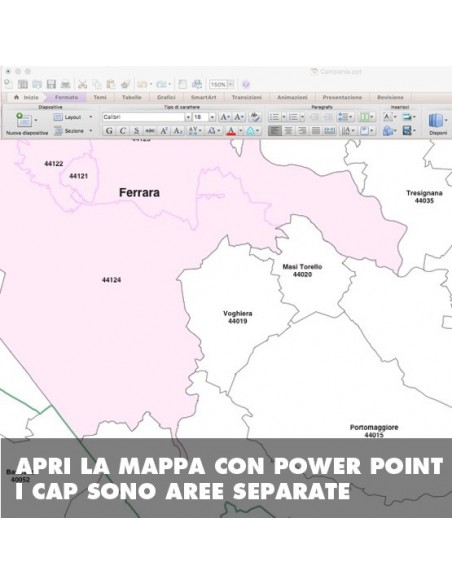
Task: Switch to the Inizio tab
Action: coord(26,97)
